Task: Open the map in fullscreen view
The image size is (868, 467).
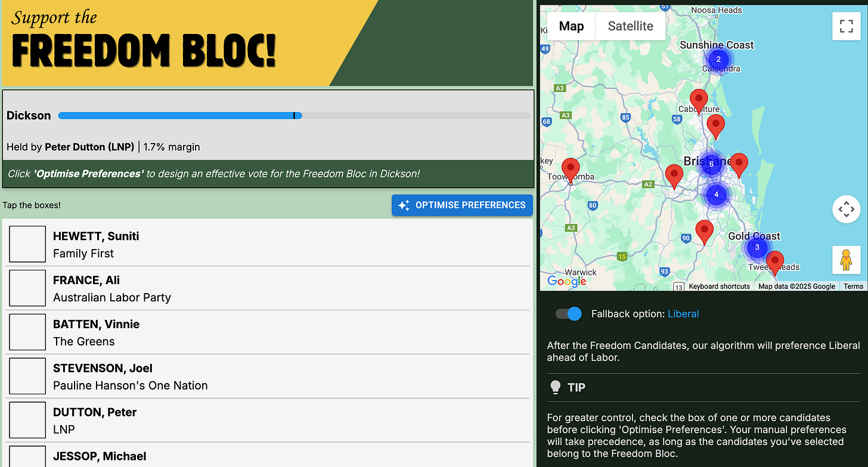Action: coord(846,26)
